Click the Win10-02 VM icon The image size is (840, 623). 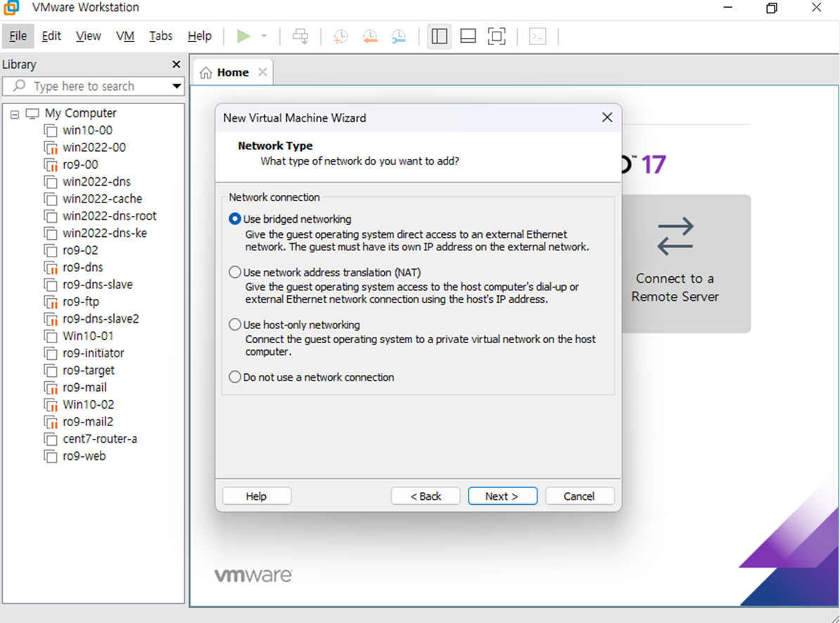tap(51, 404)
